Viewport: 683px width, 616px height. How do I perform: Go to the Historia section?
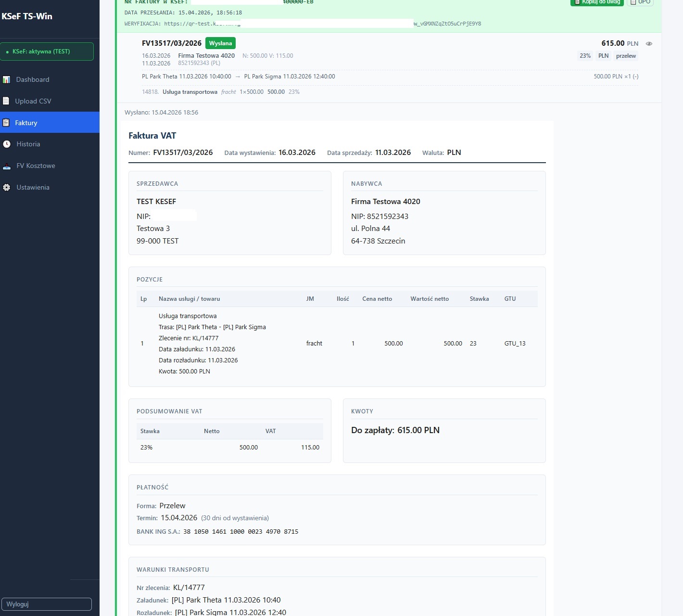coord(28,144)
